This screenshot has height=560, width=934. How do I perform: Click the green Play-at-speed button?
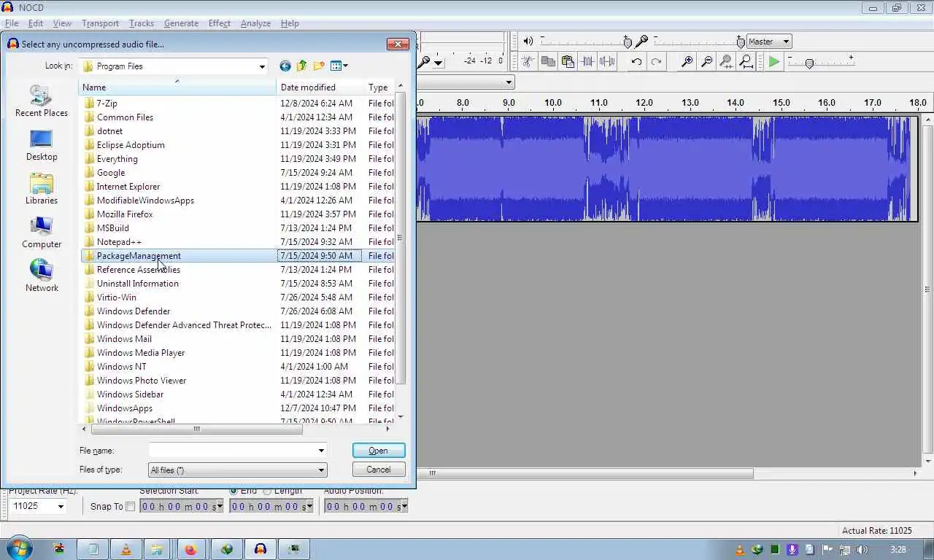(x=774, y=62)
